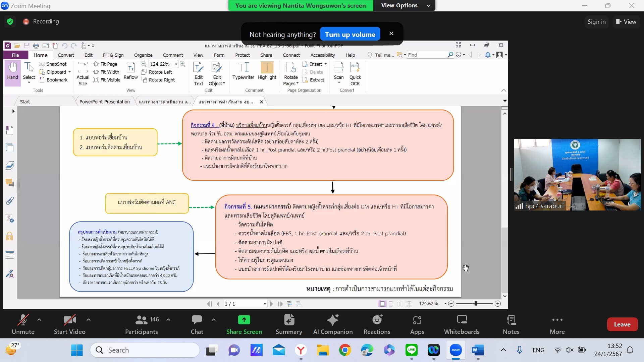Open Bookmark in Tools group

point(54,80)
